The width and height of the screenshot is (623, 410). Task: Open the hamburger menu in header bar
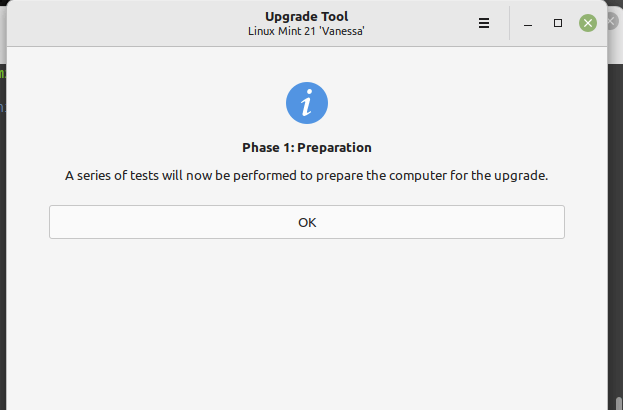tap(484, 23)
